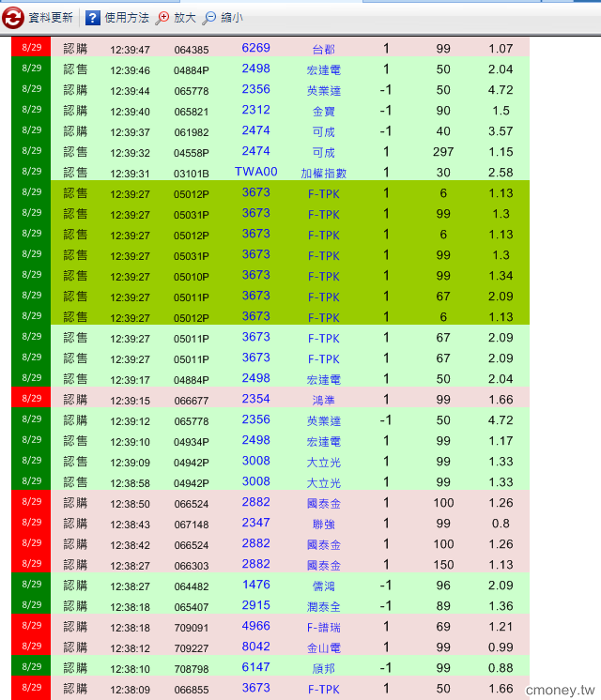The image size is (601, 700).
Task: Click stock code 2356 at 12:39:44
Action: [256, 89]
